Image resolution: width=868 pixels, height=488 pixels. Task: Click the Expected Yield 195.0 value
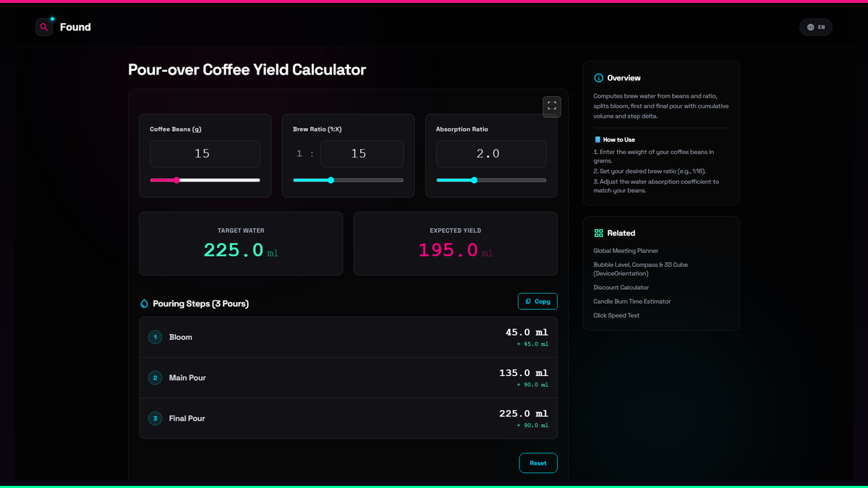click(448, 250)
